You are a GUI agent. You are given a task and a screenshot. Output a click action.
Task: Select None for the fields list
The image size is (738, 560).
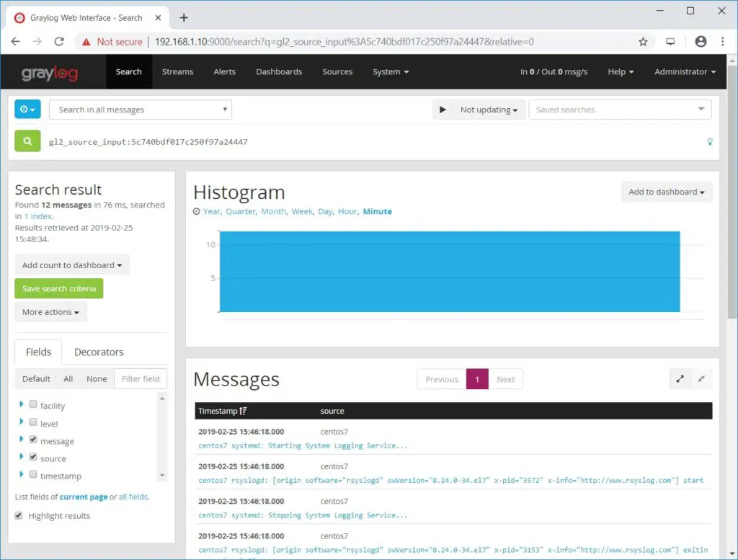click(97, 379)
